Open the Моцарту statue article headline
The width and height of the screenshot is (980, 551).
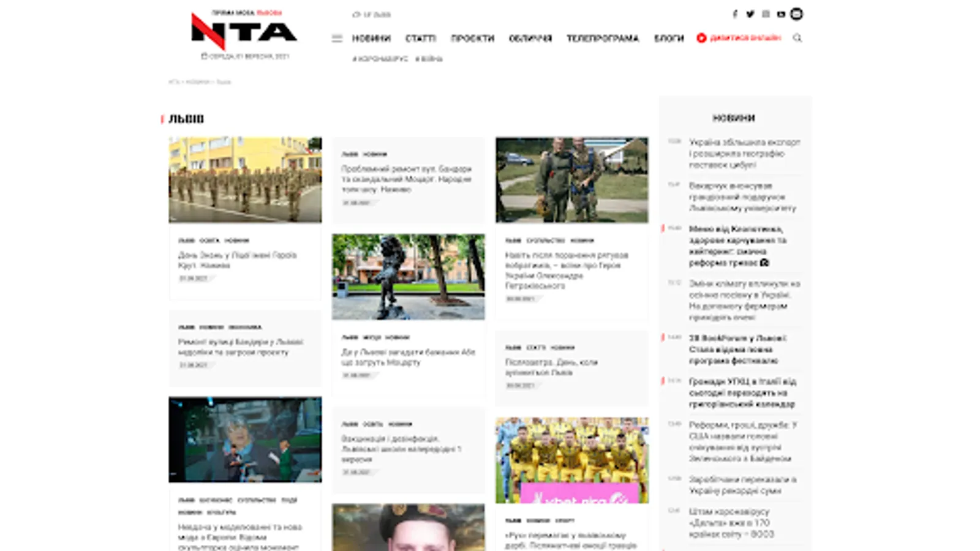[409, 357]
